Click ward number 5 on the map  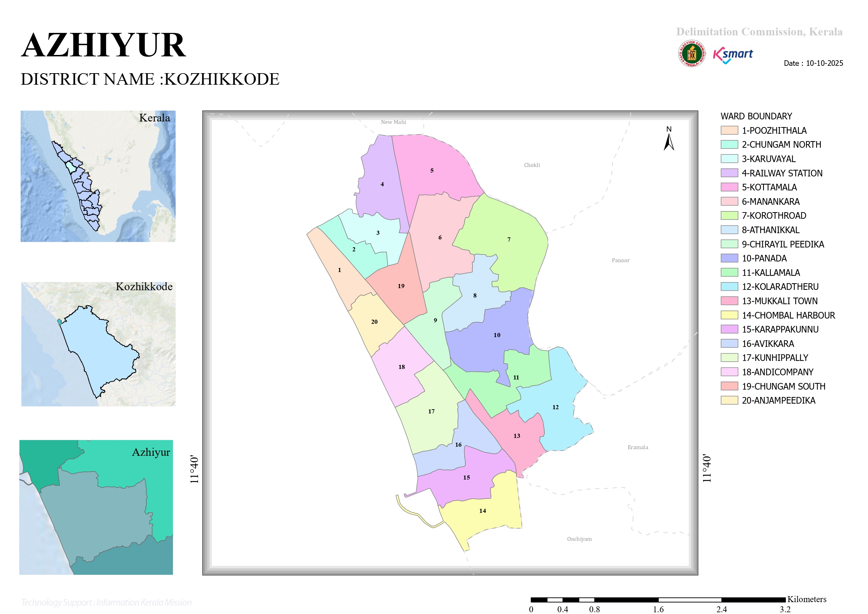pyautogui.click(x=432, y=170)
